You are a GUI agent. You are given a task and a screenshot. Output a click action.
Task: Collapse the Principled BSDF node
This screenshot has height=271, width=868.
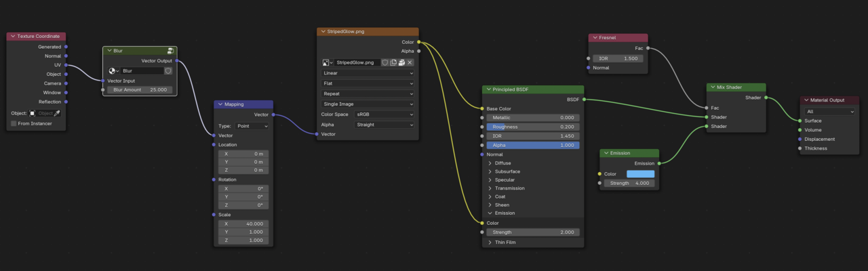pyautogui.click(x=488, y=89)
